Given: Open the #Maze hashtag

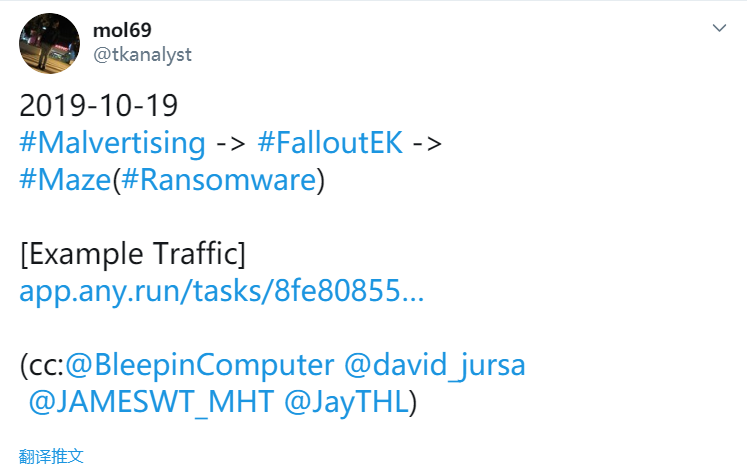Looking at the screenshot, I should 65,180.
